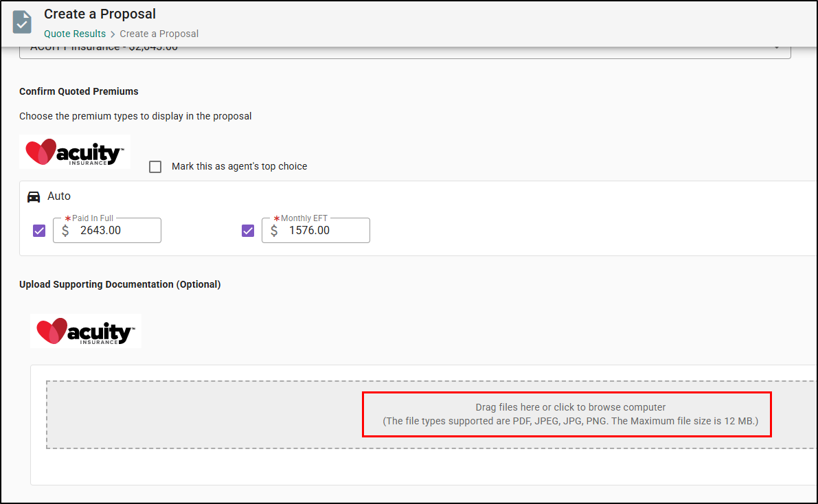Click the dollar sign in Monthly EFT
818x504 pixels.
(274, 231)
